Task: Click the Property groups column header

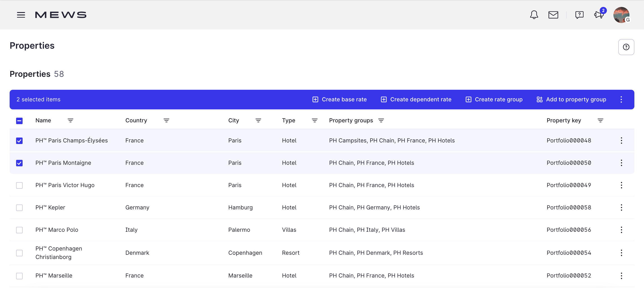Action: 351,121
